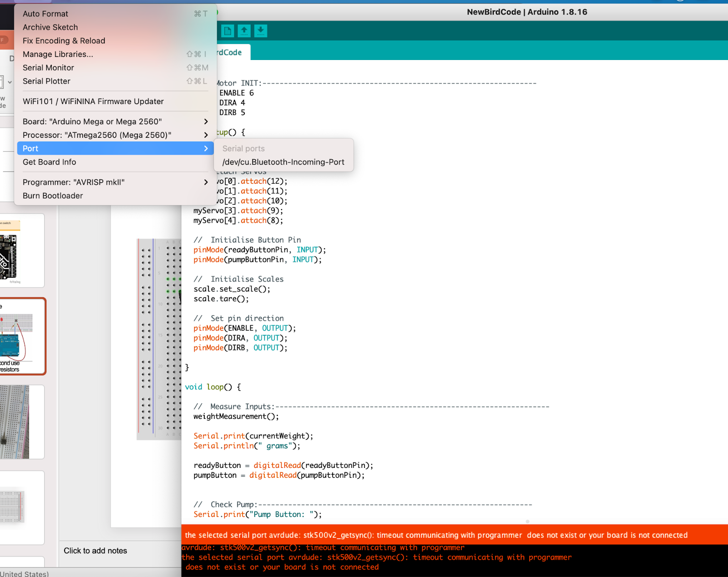Click Get Board Info menu entry
Viewport: 728px width, 577px height.
(49, 162)
